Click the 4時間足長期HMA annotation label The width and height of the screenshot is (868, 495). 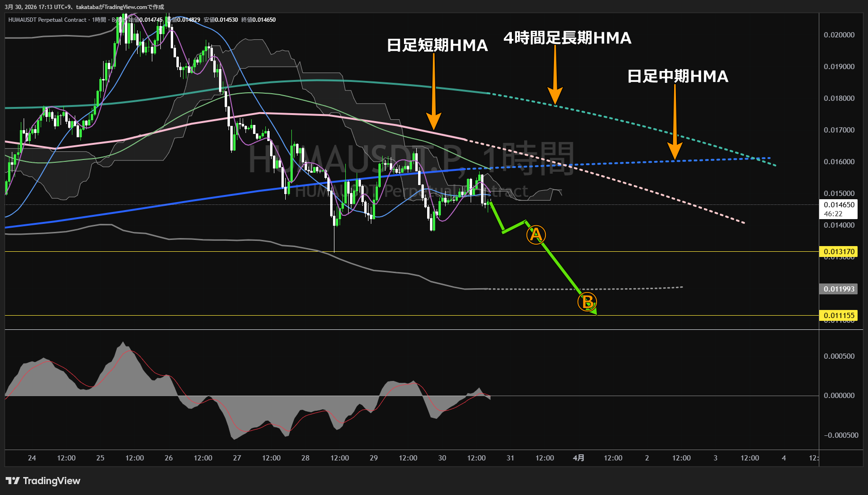(x=567, y=38)
